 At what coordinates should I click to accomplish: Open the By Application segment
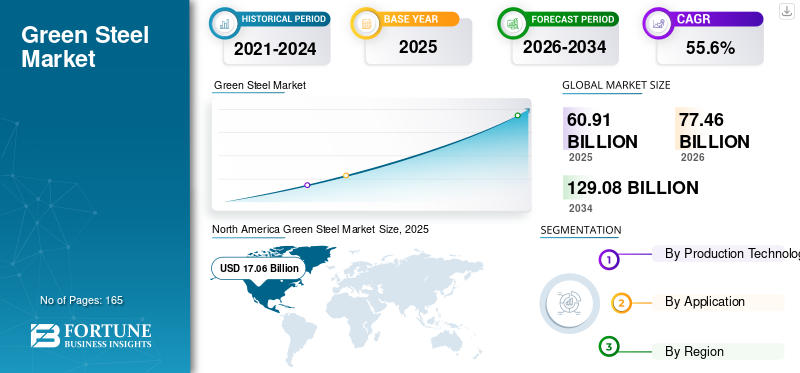718,302
